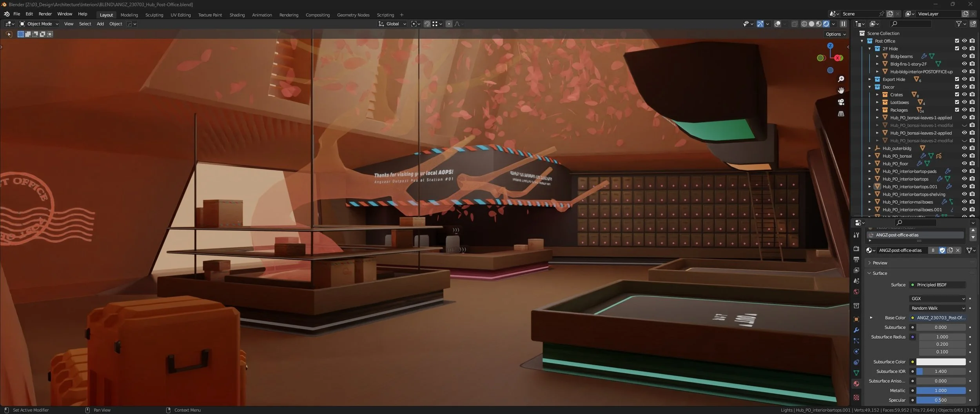The image size is (980, 414).
Task: Unlink the ANGZ-post-office-atlas material
Action: pos(958,250)
